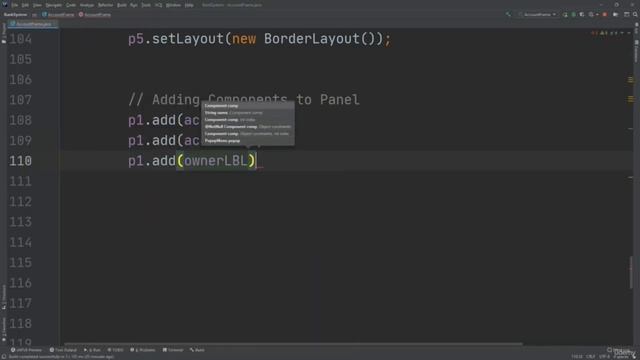Click Run with Coverage icon

582,14
